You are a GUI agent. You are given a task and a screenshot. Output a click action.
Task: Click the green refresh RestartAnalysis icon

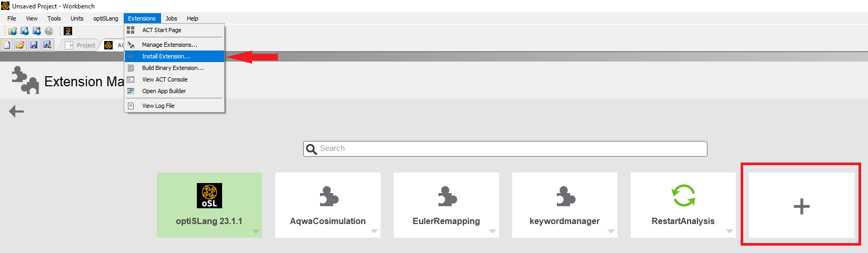coord(683,196)
